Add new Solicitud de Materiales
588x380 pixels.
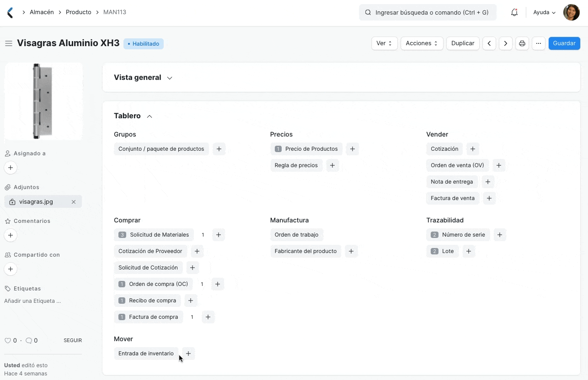(x=219, y=235)
